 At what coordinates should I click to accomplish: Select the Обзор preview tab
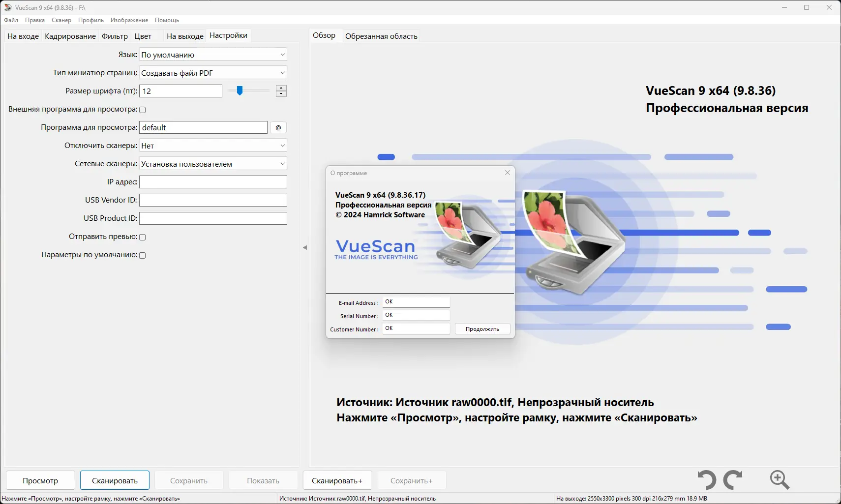[x=324, y=35]
